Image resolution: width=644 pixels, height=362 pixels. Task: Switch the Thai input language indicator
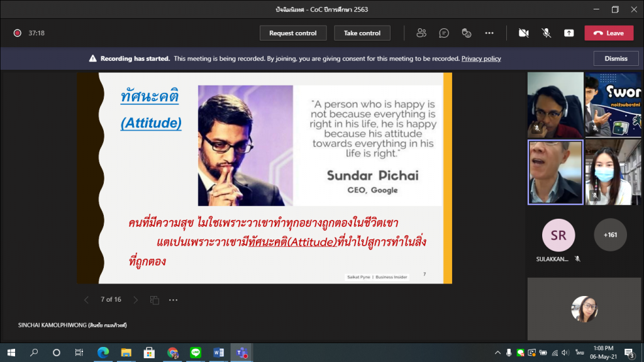579,353
